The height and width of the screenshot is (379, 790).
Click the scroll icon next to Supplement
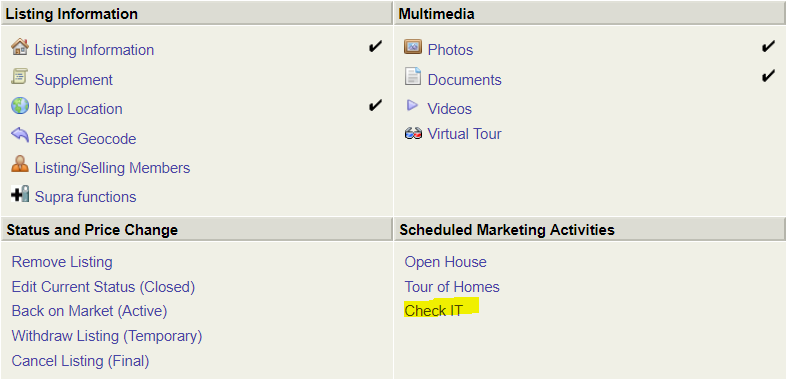coord(19,77)
